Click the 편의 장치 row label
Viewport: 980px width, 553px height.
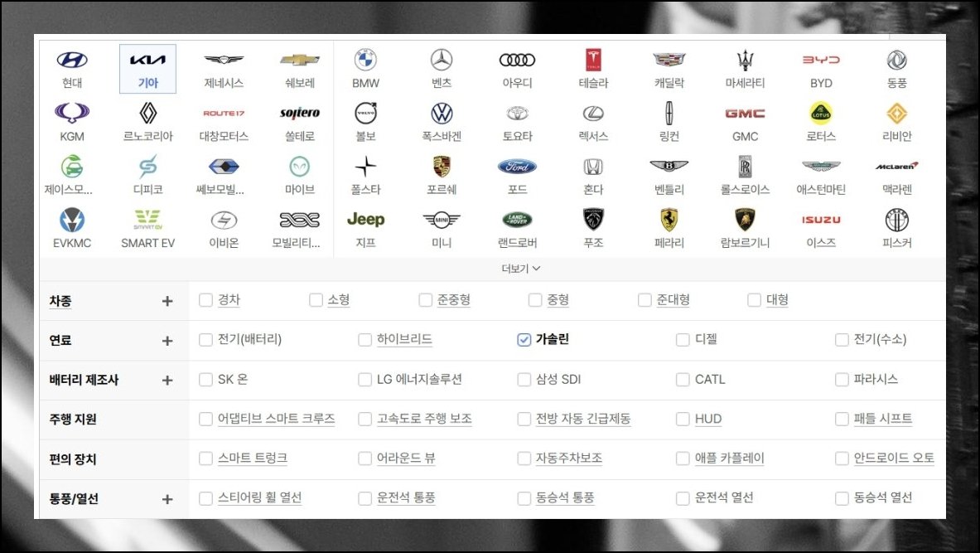73,459
